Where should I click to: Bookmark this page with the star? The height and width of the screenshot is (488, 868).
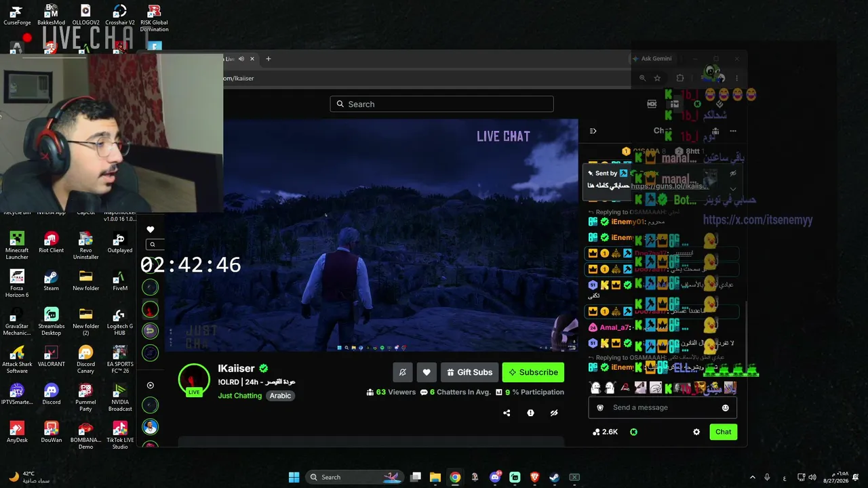tap(657, 78)
